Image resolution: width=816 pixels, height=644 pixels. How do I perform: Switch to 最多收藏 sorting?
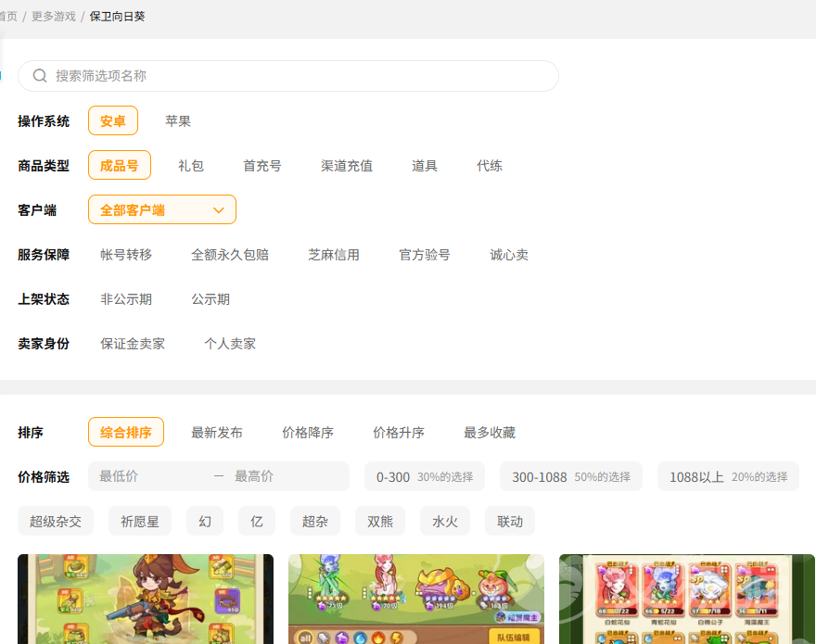[x=490, y=433]
